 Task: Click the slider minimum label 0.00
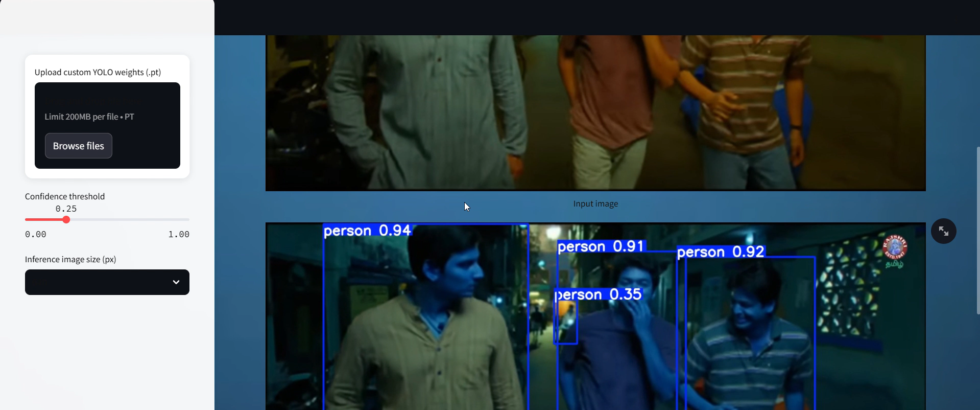[36, 234]
